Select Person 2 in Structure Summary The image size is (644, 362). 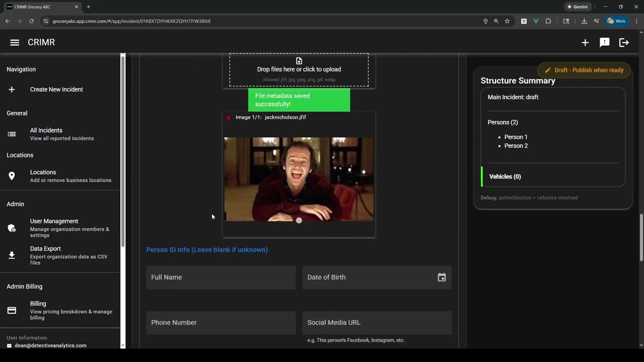(516, 146)
